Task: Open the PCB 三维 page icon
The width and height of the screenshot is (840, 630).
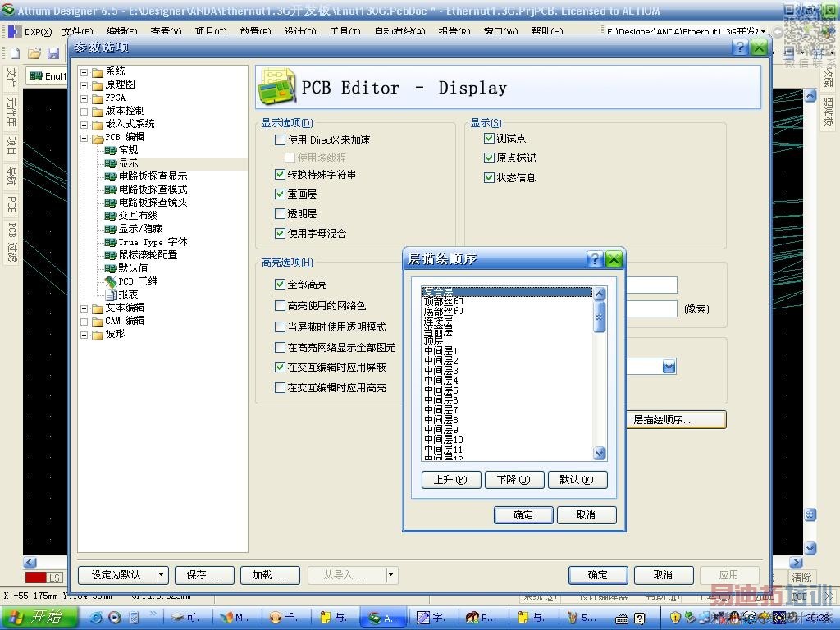Action: (x=111, y=281)
